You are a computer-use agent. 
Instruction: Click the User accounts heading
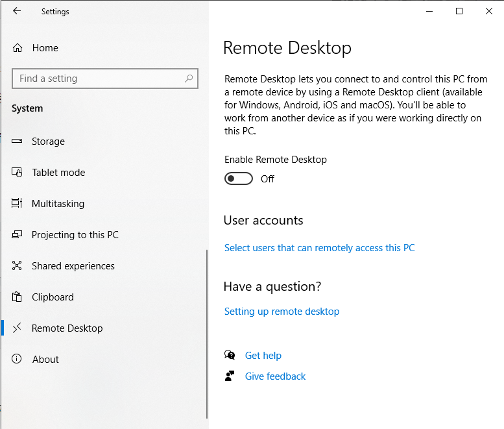263,220
